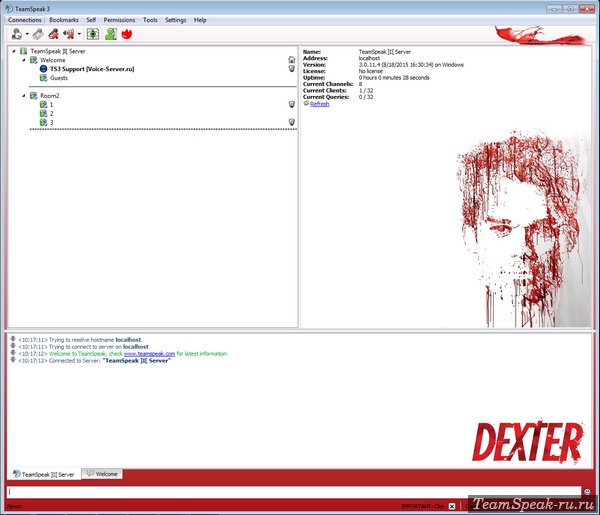Click the Current Clients value 1 / 32
This screenshot has width=600, height=515.
366,91
